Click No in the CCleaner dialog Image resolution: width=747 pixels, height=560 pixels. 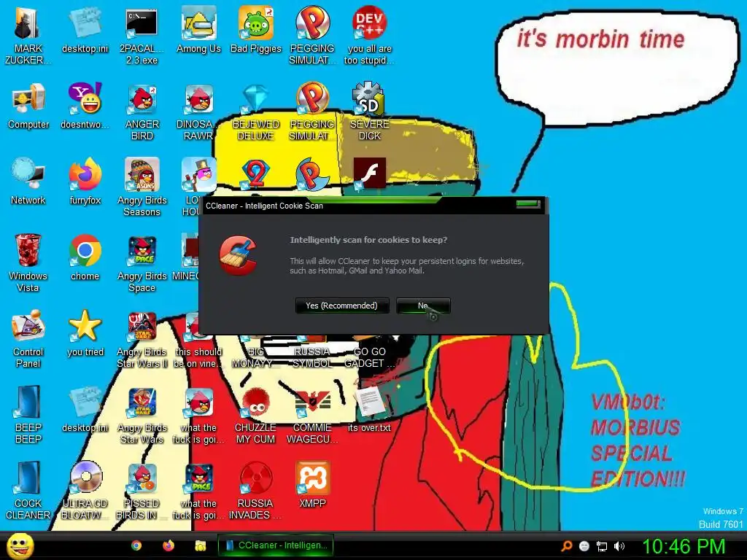(423, 306)
